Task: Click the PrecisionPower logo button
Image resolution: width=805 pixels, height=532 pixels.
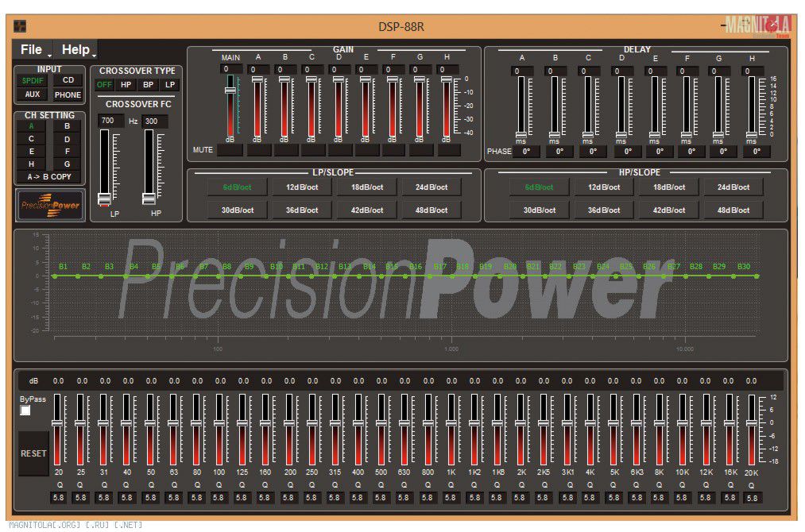Action: 50,205
